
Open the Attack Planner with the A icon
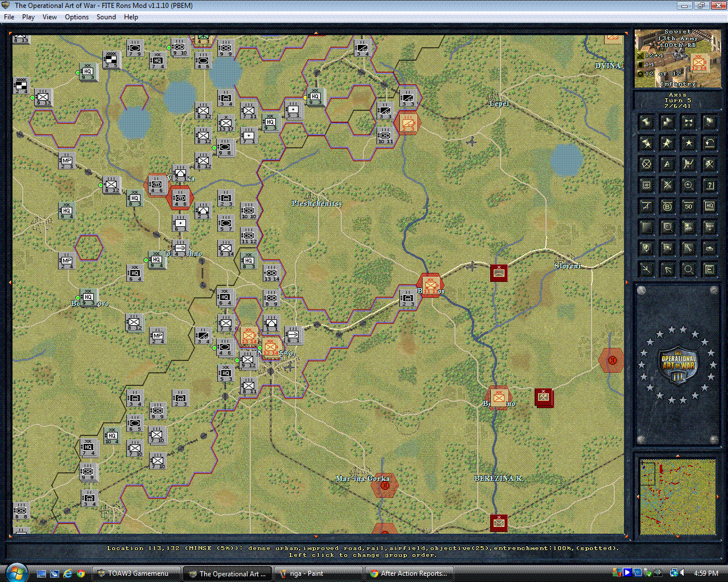[x=667, y=164]
